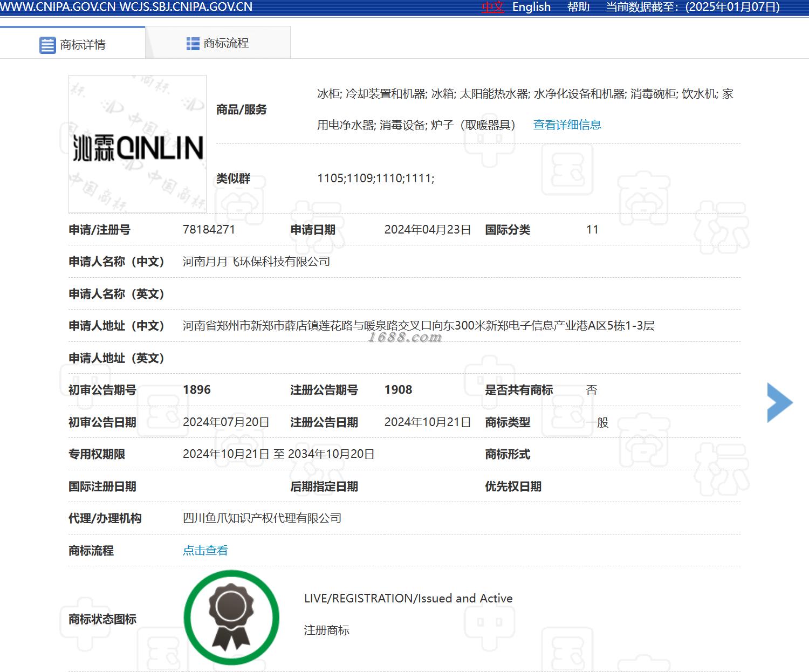Image resolution: width=809 pixels, height=672 pixels.
Task: Click exclusive right period 2024年10月21日 至 2034年10月20日
Action: click(x=278, y=454)
